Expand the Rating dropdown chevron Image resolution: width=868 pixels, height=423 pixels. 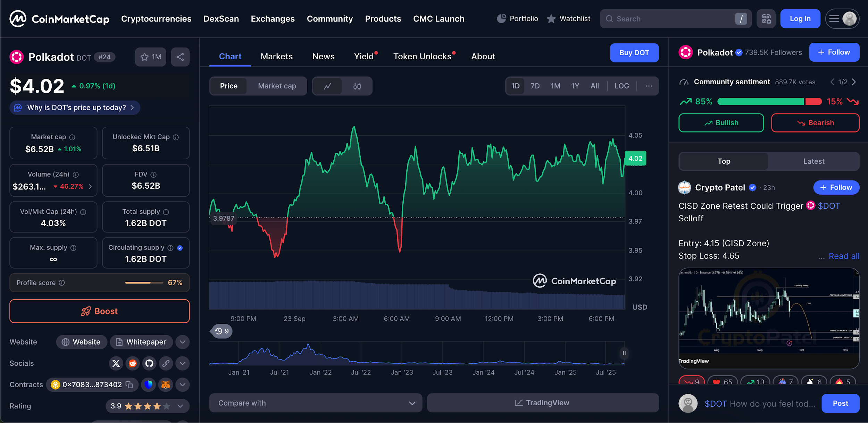coord(180,406)
